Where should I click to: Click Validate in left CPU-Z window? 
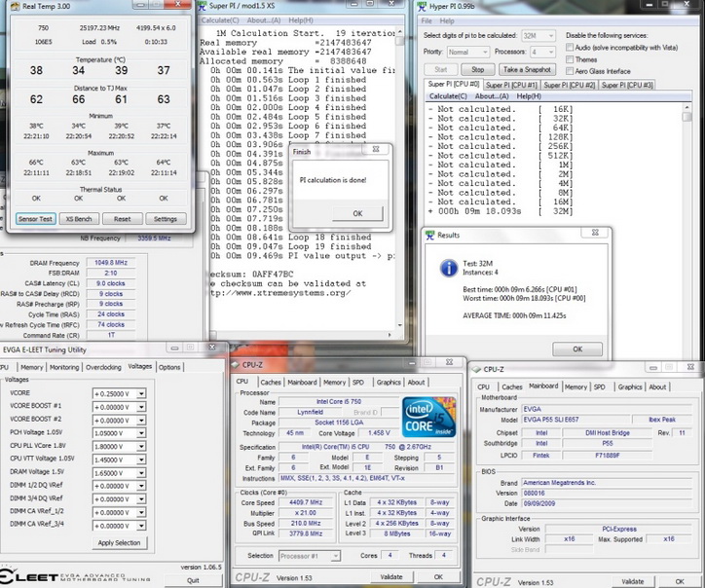pyautogui.click(x=390, y=576)
